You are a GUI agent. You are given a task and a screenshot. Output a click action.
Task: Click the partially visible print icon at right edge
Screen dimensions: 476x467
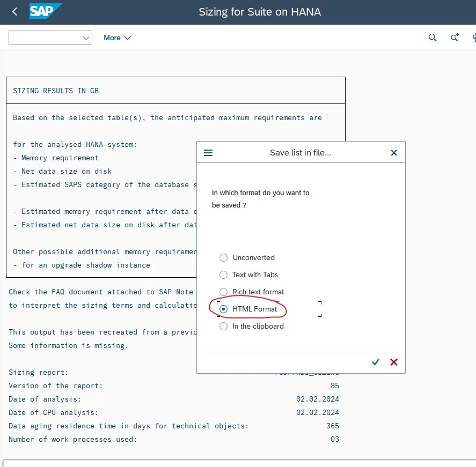[x=474, y=38]
